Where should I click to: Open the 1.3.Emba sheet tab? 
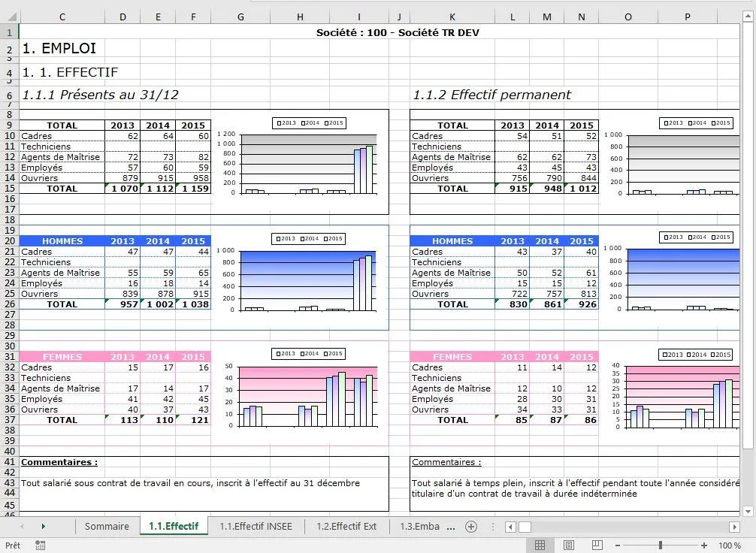419,527
